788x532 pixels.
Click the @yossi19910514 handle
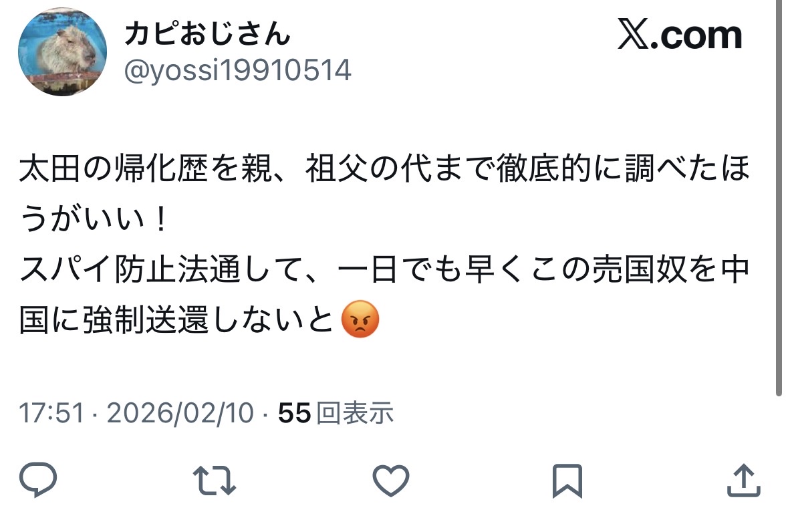(x=238, y=70)
